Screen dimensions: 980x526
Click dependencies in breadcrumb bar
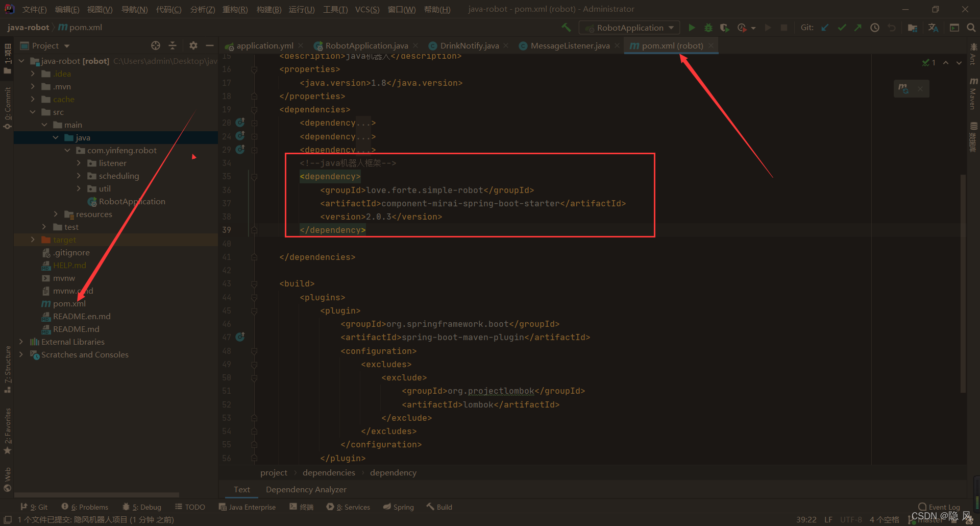point(329,473)
